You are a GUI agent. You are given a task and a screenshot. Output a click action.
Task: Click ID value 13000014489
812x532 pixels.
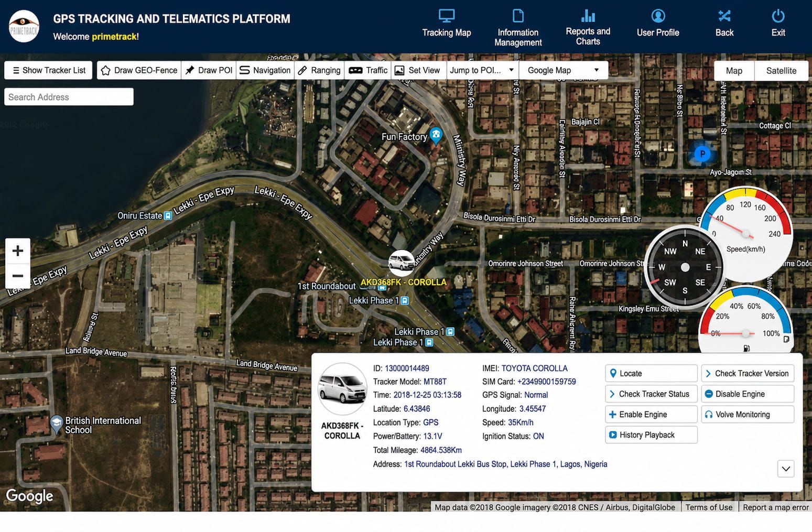click(407, 368)
